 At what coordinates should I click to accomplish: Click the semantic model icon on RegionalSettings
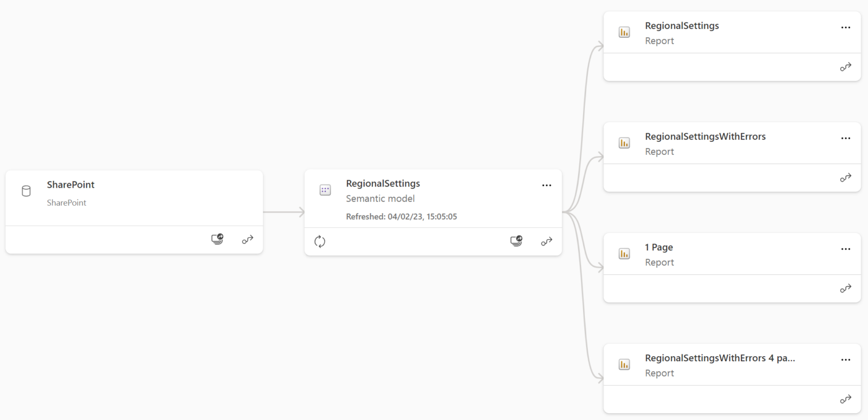tap(325, 190)
